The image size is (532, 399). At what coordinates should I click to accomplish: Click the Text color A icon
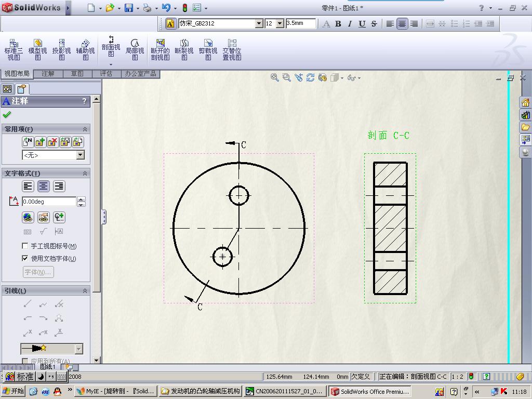pos(326,24)
